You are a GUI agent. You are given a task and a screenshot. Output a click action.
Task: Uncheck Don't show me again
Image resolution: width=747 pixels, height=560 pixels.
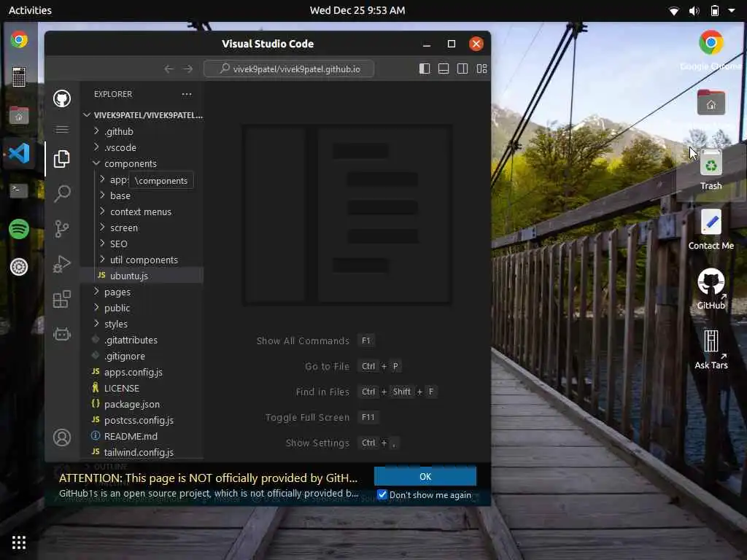point(382,494)
